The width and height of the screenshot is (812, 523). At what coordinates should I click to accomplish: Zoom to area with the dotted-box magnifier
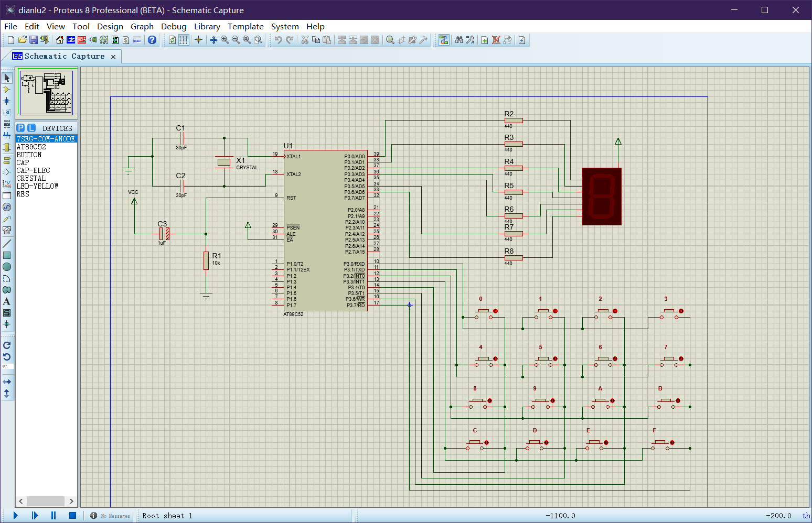click(x=258, y=40)
